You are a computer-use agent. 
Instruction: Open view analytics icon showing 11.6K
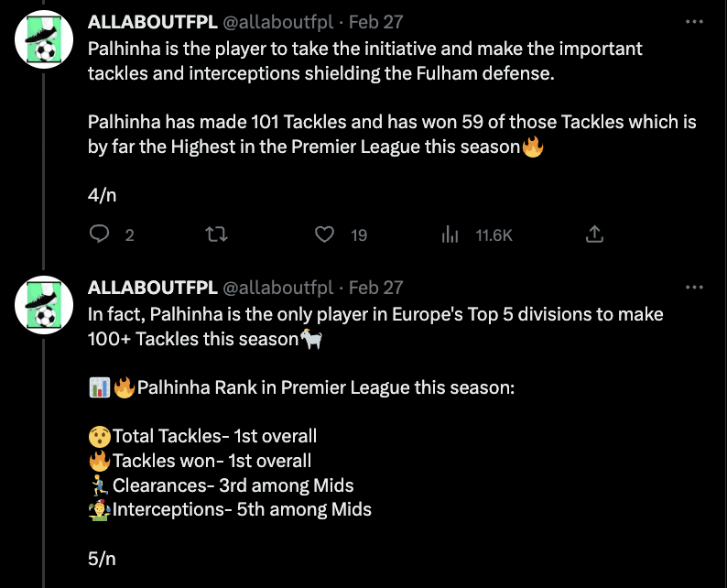tap(450, 235)
